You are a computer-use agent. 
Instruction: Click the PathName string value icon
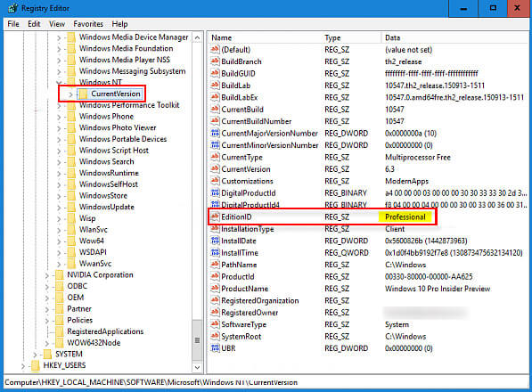[x=215, y=265]
